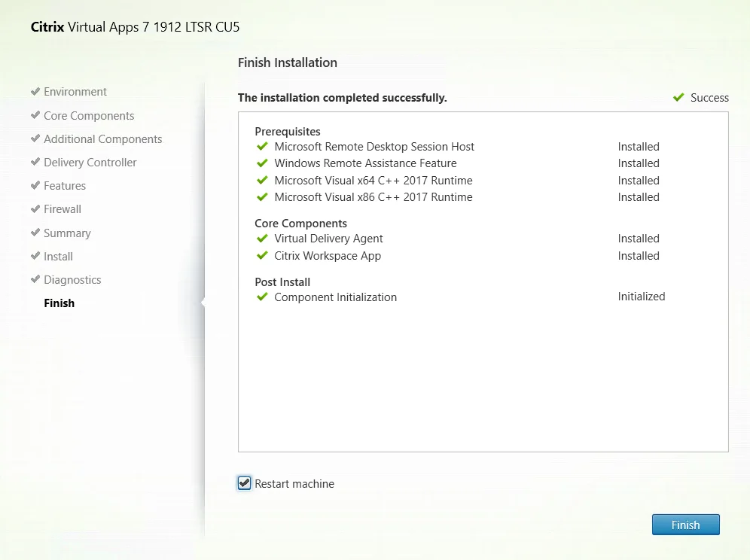
Task: Open the Diagnostics step
Action: point(72,280)
